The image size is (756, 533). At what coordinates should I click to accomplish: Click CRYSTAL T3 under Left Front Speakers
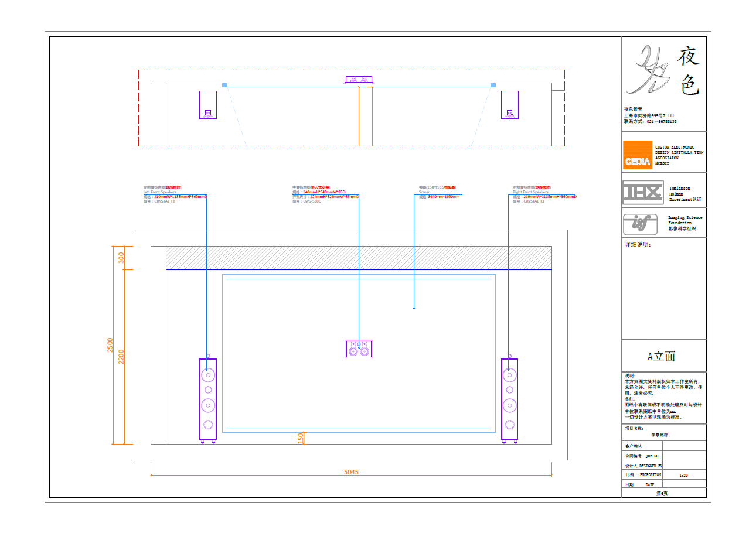tap(164, 201)
